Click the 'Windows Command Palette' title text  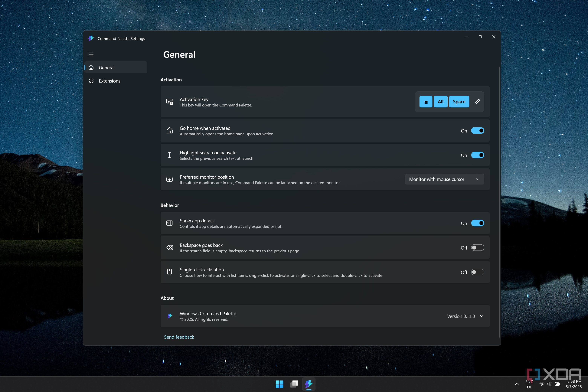[208, 313]
